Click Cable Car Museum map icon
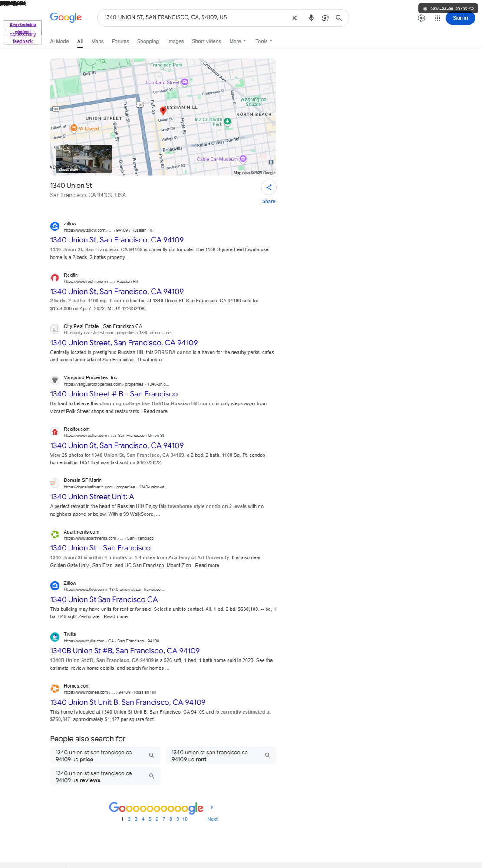Viewport: 488px width, 868px height. (x=243, y=159)
